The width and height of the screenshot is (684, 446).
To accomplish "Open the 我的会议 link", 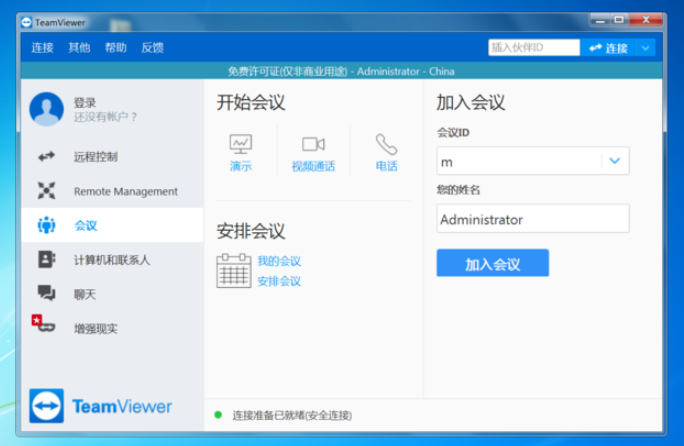I will pyautogui.click(x=279, y=261).
